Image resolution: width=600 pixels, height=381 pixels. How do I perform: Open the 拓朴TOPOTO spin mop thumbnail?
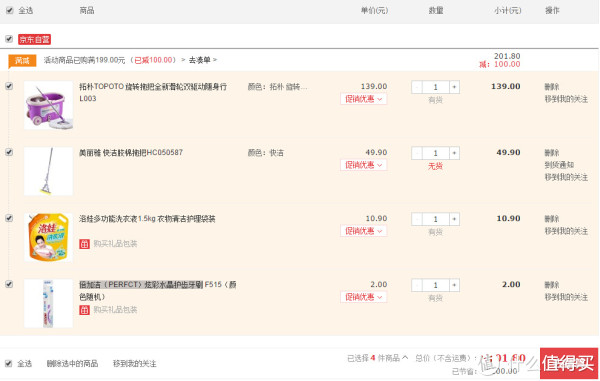coord(48,105)
